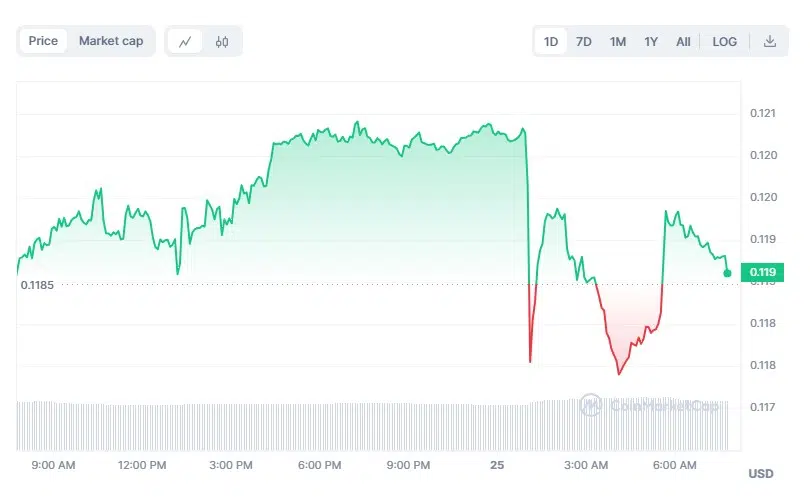Select the Price tab
The image size is (810, 497).
tap(43, 41)
